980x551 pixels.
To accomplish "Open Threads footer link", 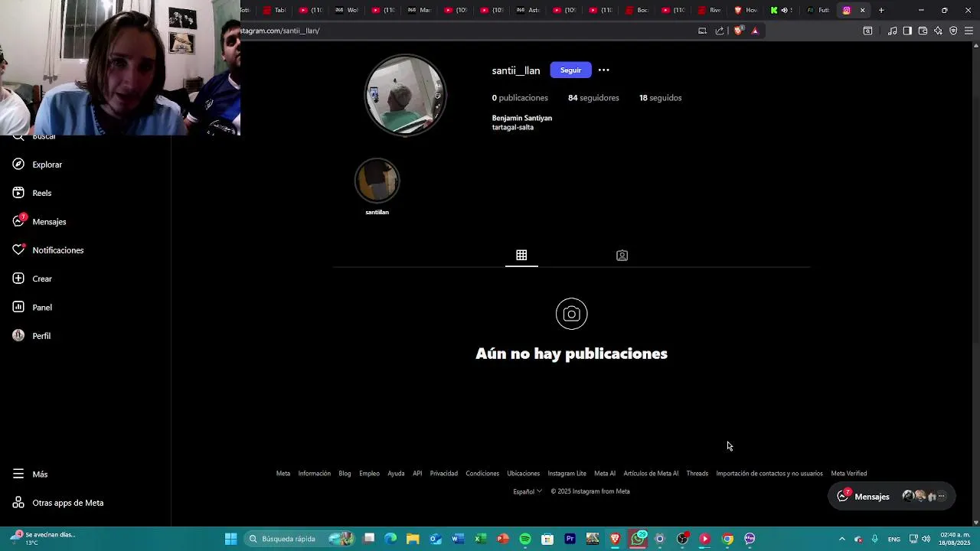I will tap(697, 474).
